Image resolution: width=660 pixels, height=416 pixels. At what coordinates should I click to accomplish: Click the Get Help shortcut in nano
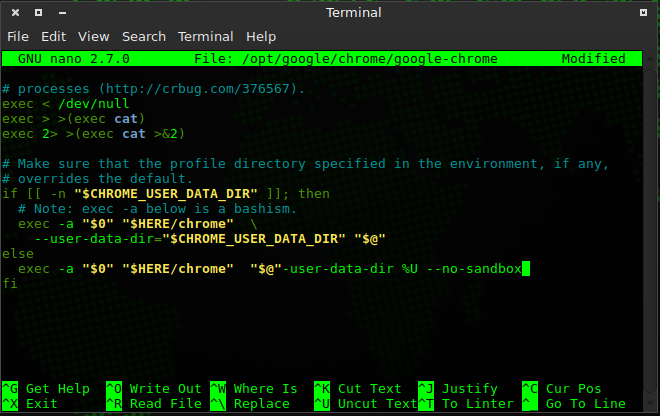click(58, 389)
